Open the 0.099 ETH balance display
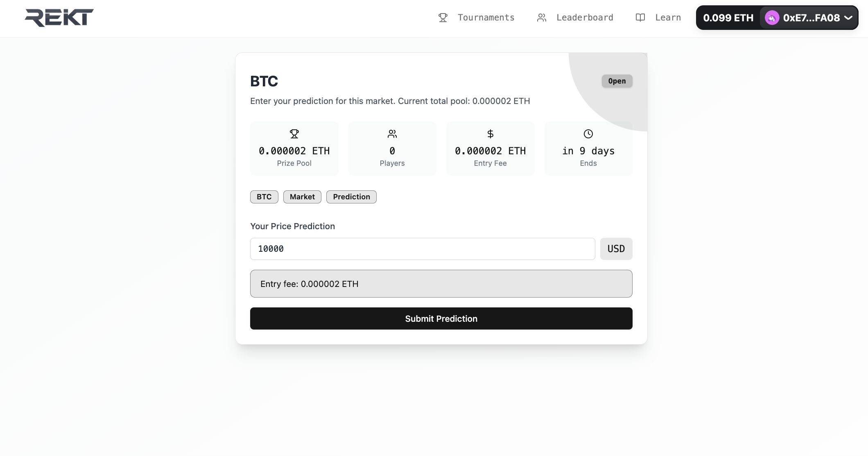The image size is (868, 456). [x=728, y=18]
